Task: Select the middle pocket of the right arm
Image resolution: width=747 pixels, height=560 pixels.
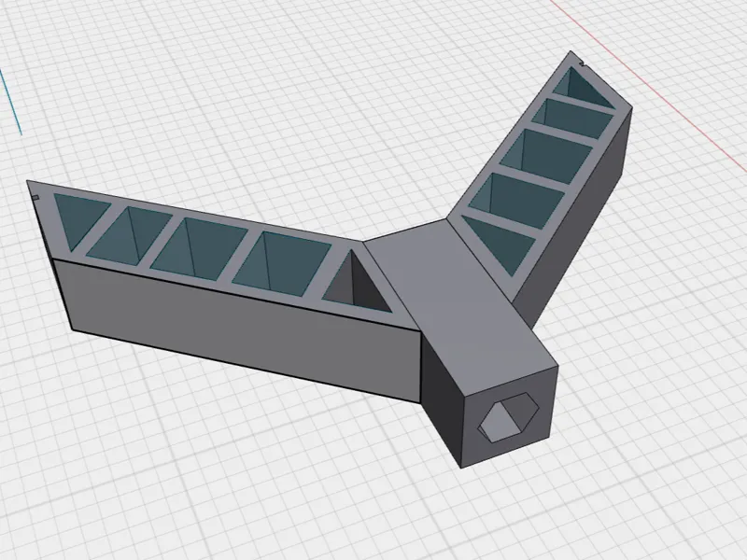Action: click(546, 157)
